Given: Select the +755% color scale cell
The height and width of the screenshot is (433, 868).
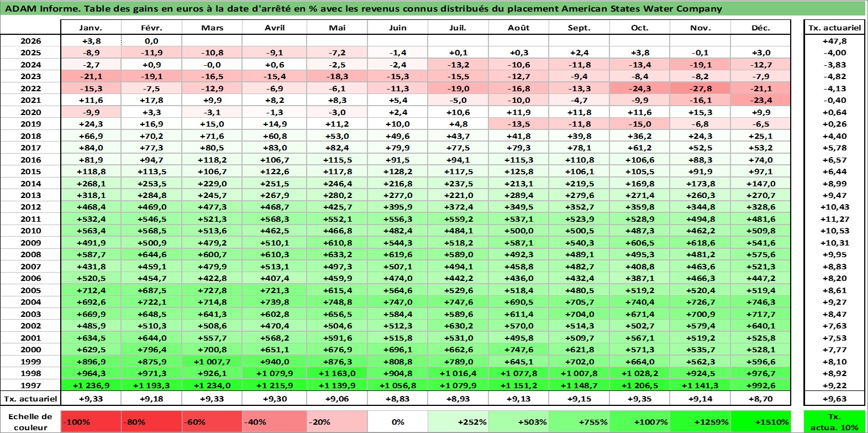Looking at the screenshot, I should (579, 421).
